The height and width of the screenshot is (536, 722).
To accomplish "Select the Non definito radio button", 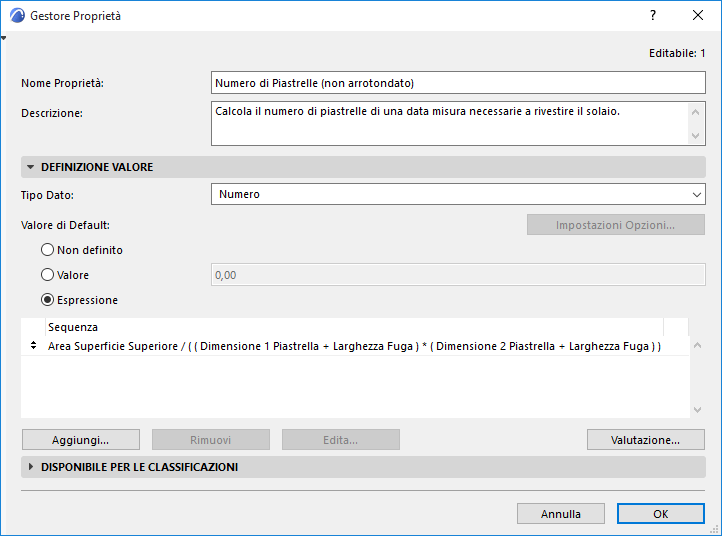I will (47, 250).
